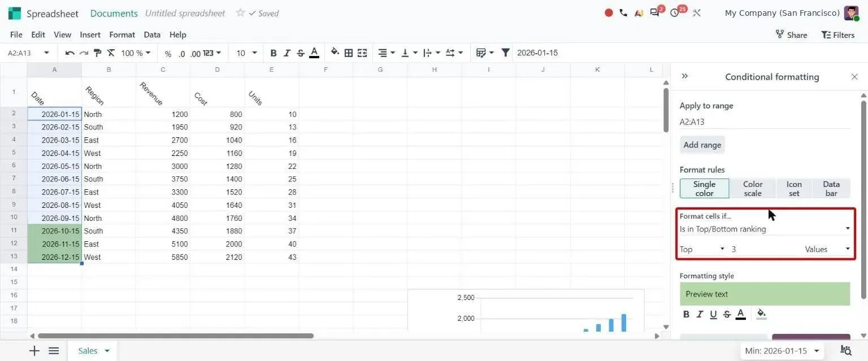Open the Is in Top/Bottom ranking dropdown
Image resolution: width=868 pixels, height=361 pixels.
[765, 229]
